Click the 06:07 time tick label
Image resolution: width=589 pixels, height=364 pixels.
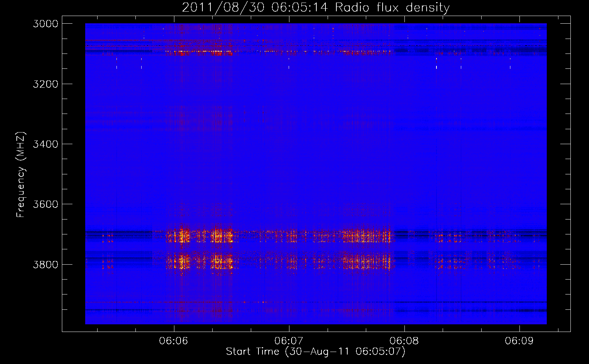289,341
